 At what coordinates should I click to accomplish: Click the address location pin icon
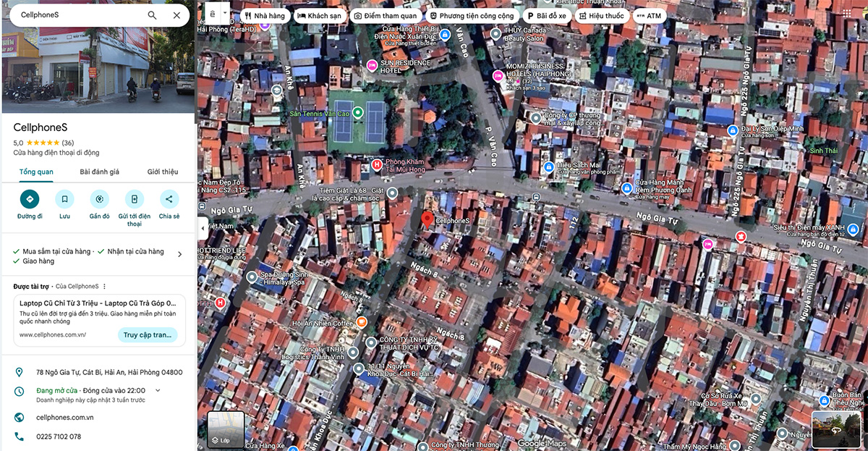coord(20,372)
